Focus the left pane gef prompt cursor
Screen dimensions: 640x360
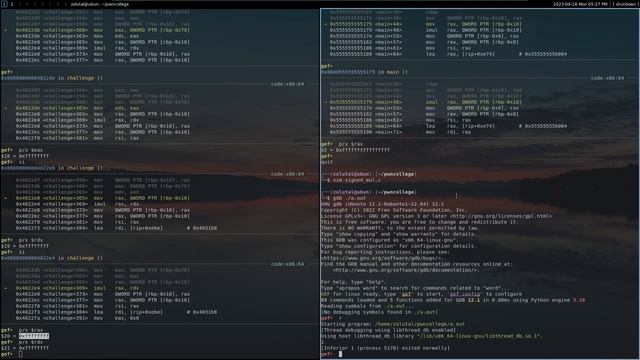(20, 354)
